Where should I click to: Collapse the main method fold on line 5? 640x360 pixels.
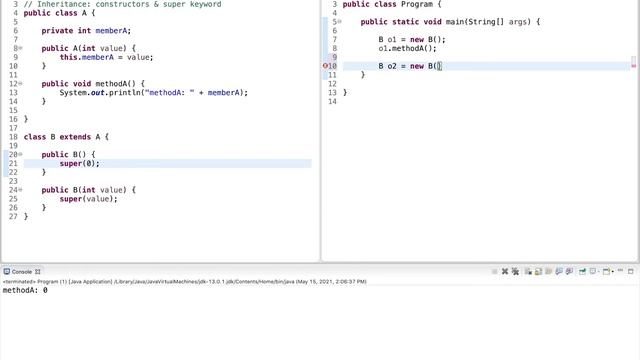340,22
